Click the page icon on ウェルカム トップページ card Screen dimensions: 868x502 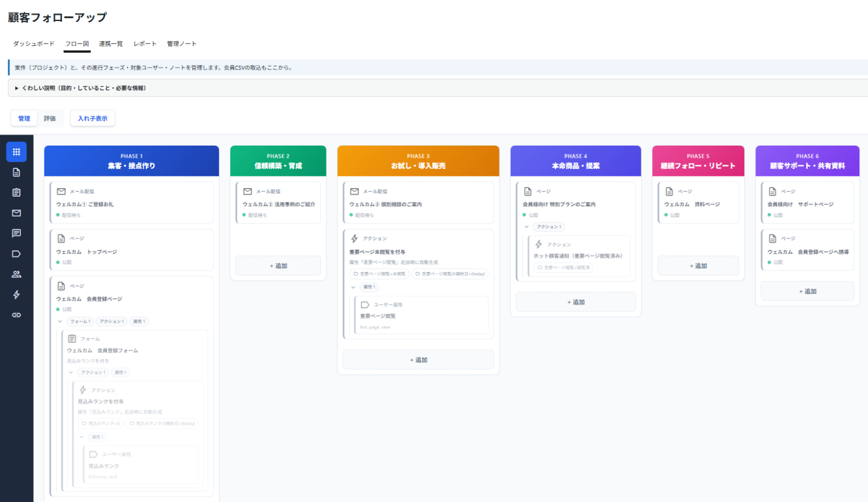(61, 239)
